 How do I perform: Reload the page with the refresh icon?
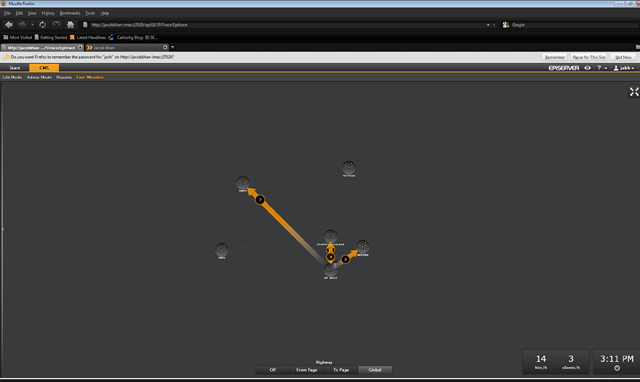42,24
